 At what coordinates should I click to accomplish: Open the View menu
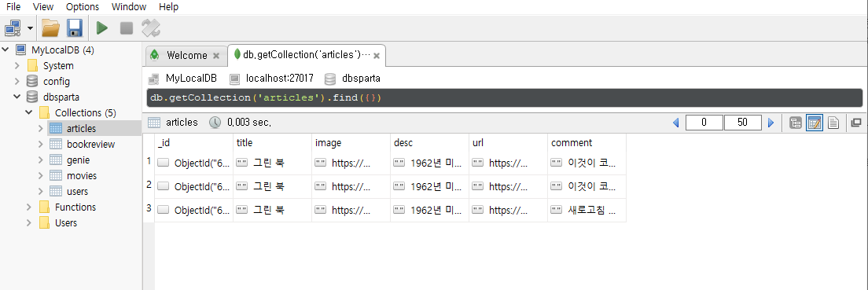(43, 6)
